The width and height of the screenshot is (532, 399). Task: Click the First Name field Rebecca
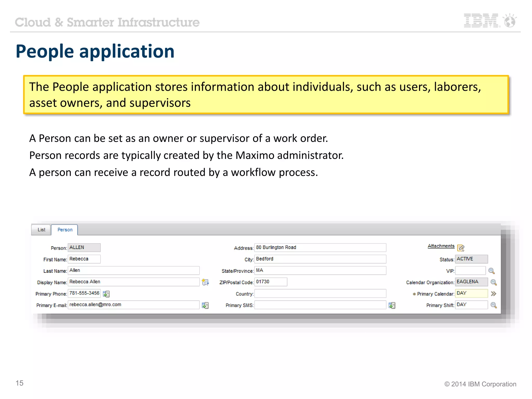tap(84, 259)
